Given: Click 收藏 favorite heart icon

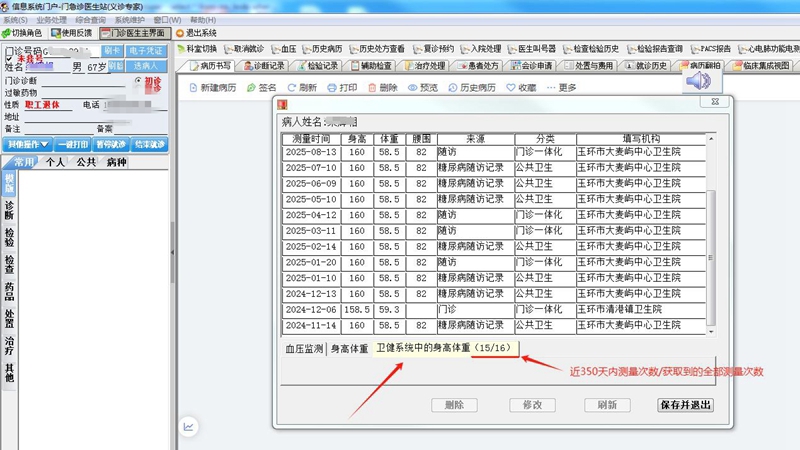Looking at the screenshot, I should (511, 88).
